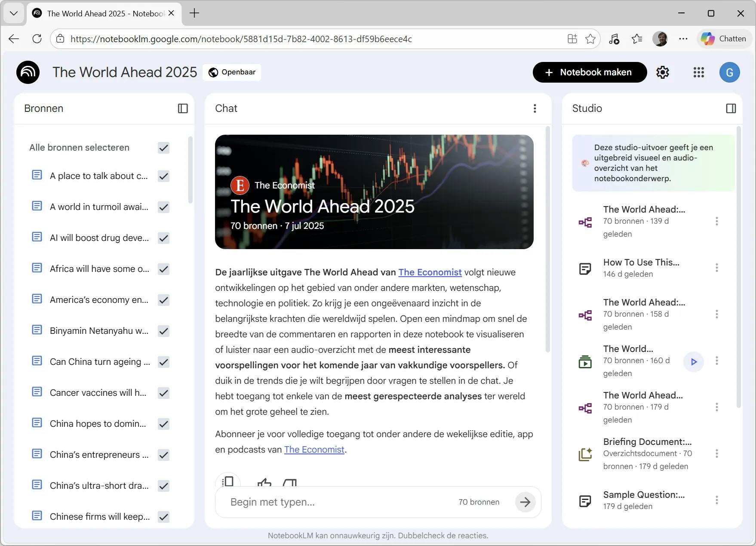Go back to the previous page
This screenshot has height=546, width=756.
click(x=14, y=39)
